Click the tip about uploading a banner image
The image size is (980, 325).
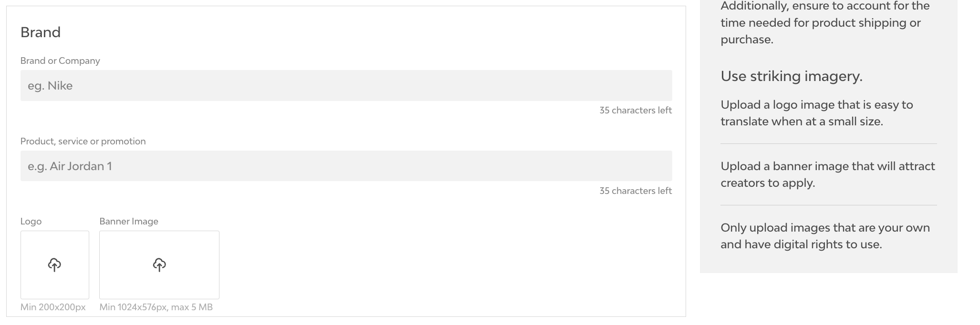pos(827,174)
